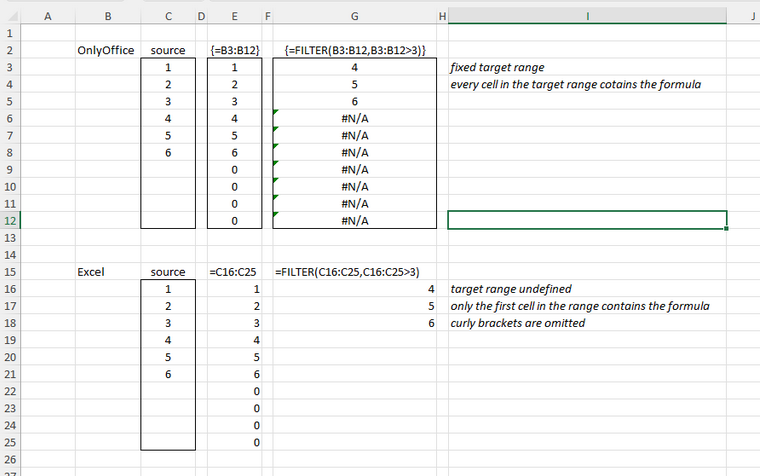Click the select-all corner of the grid

click(10, 15)
